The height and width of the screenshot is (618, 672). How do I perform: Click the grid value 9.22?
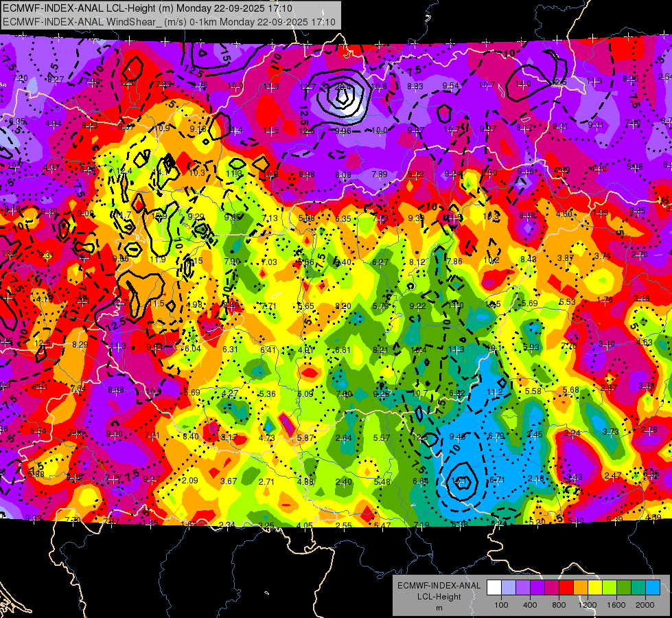[418, 306]
